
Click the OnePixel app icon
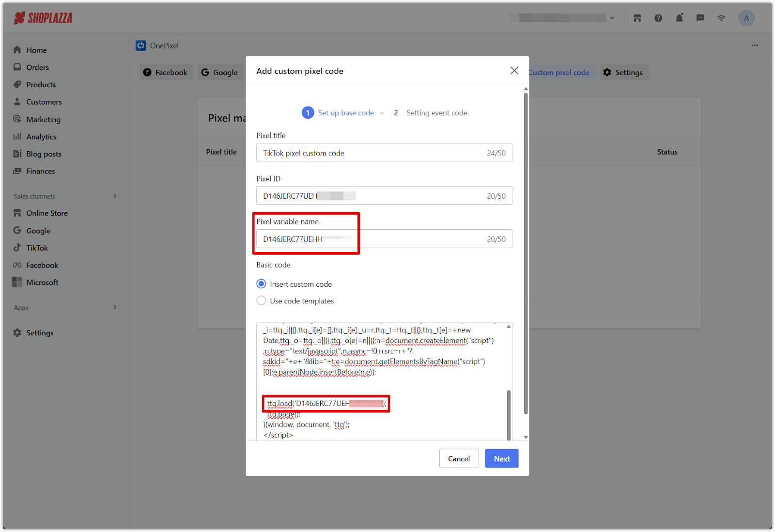click(141, 46)
